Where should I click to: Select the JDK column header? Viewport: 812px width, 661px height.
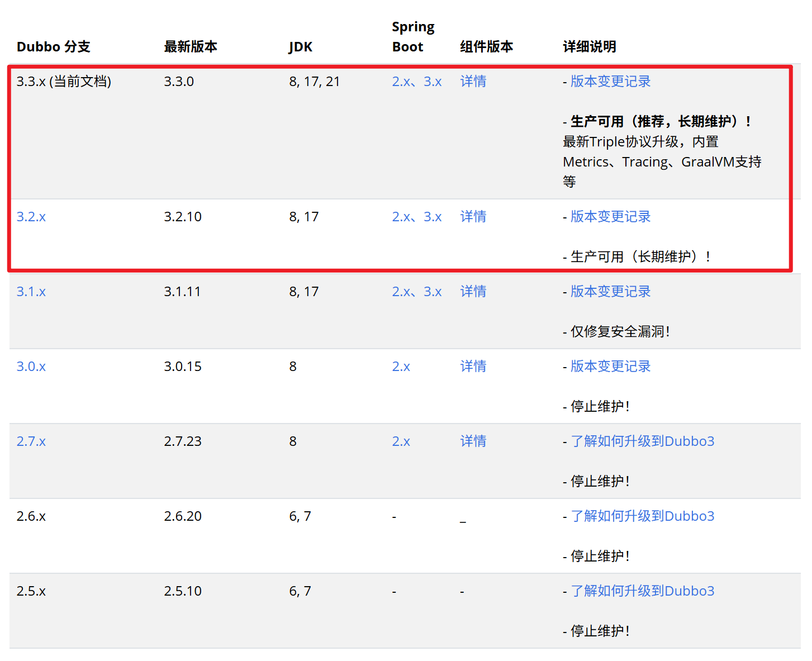[x=301, y=47]
